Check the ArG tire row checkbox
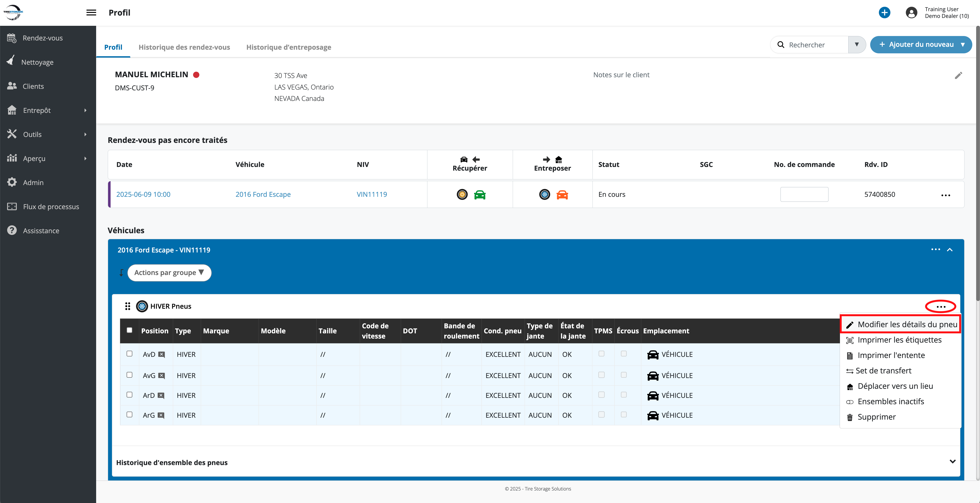The width and height of the screenshot is (980, 503). click(129, 414)
